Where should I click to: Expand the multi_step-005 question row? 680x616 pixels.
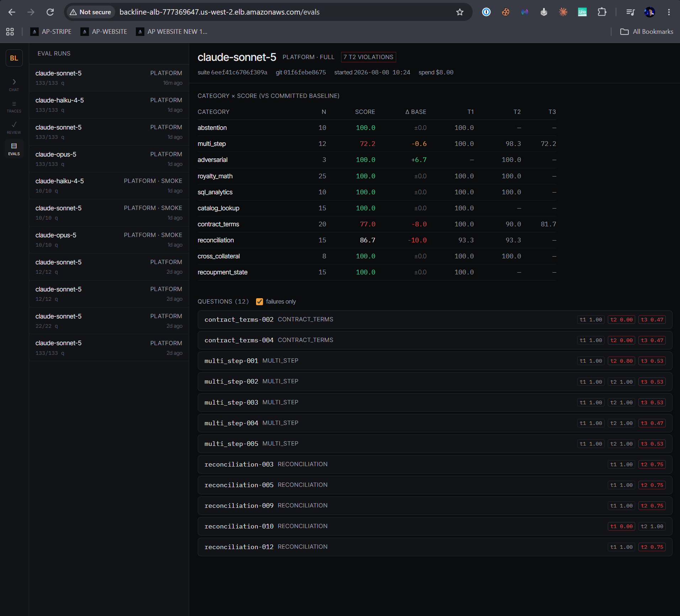[x=435, y=444]
